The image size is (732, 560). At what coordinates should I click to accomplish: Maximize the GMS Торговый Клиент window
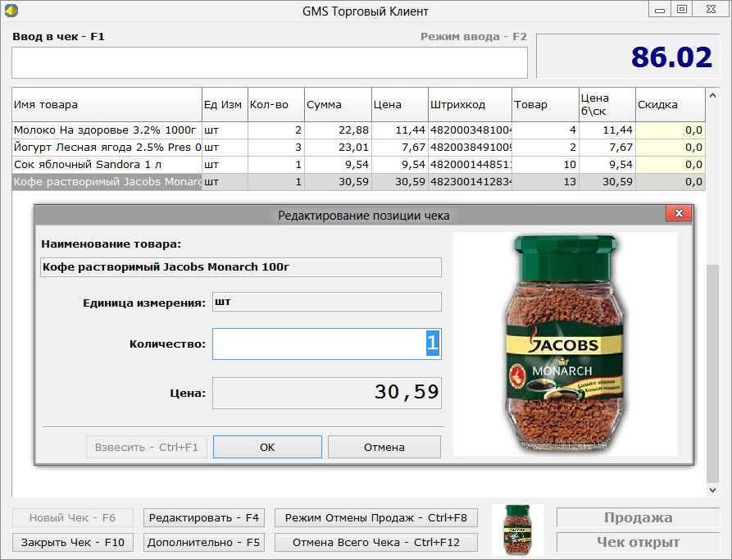681,9
